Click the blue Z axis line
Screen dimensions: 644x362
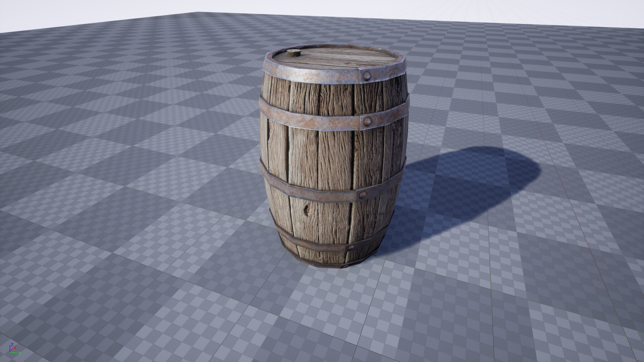pyautogui.click(x=10, y=348)
